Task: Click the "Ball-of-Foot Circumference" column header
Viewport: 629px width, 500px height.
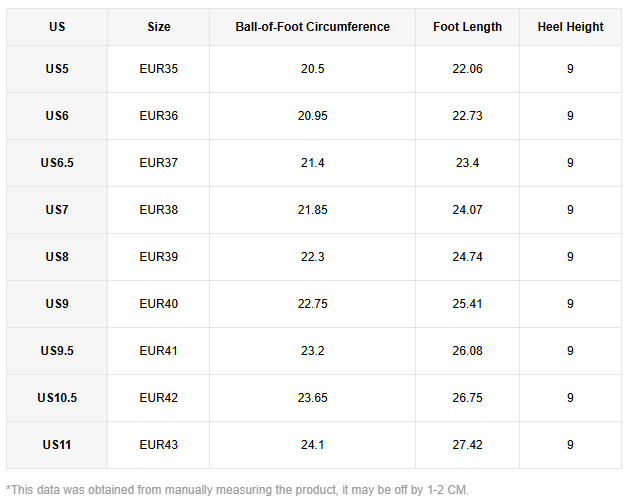Action: coord(312,27)
